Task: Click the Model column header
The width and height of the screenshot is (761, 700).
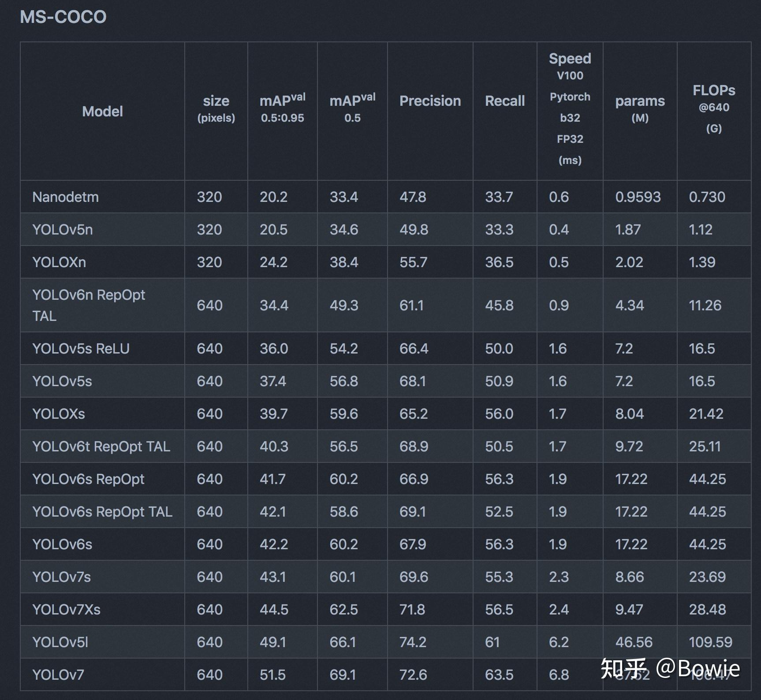Action: pos(102,112)
